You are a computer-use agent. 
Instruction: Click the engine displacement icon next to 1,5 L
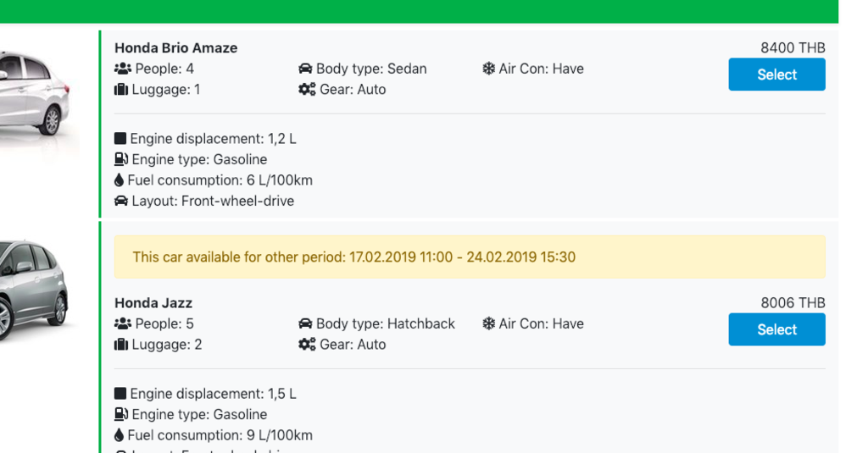pyautogui.click(x=120, y=393)
